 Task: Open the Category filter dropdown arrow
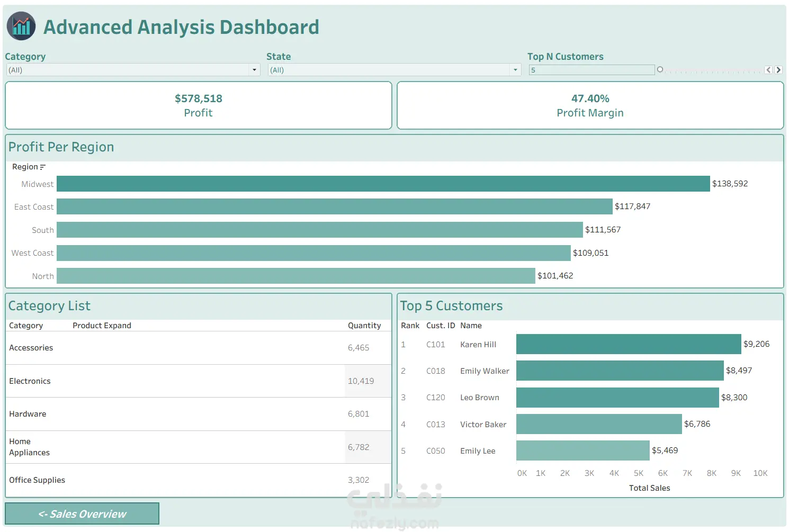254,70
